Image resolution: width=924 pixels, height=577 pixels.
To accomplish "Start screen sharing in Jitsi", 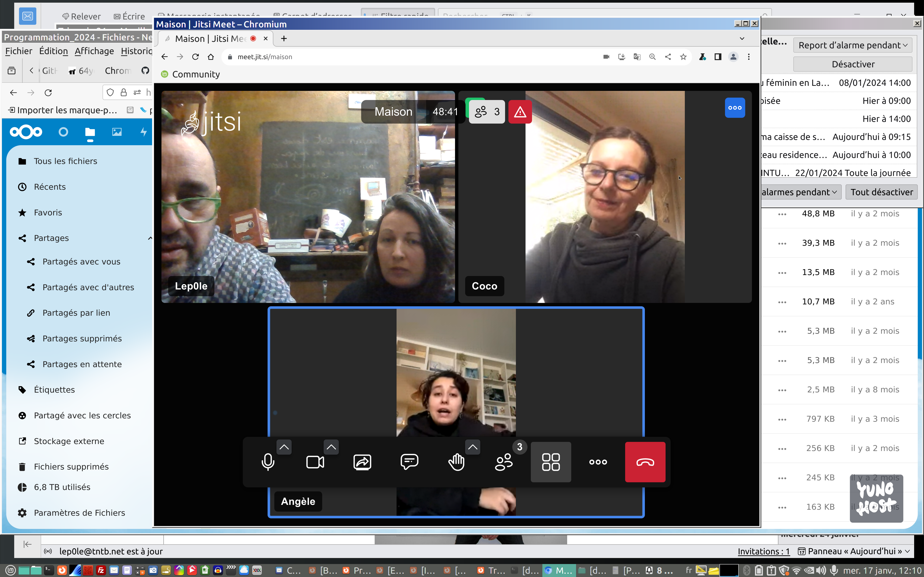I will pos(362,462).
